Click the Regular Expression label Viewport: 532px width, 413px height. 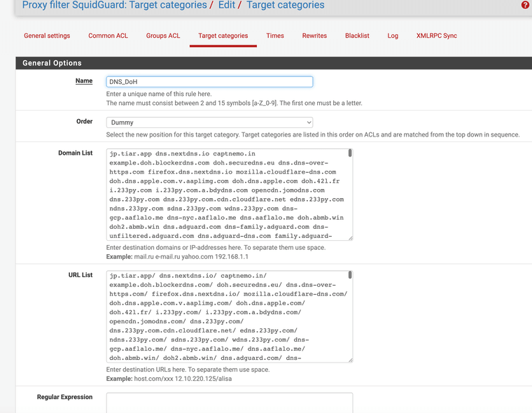(64, 397)
